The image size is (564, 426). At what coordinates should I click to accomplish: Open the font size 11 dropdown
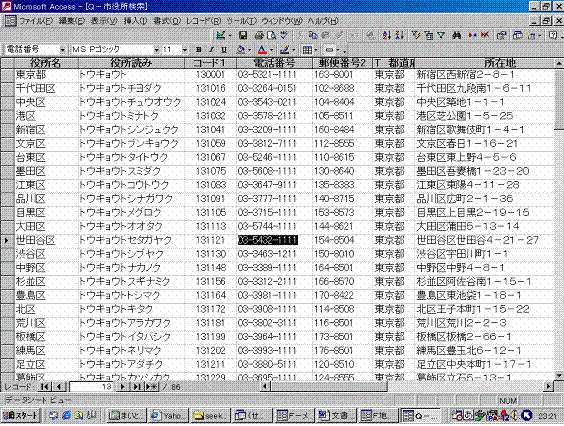185,50
